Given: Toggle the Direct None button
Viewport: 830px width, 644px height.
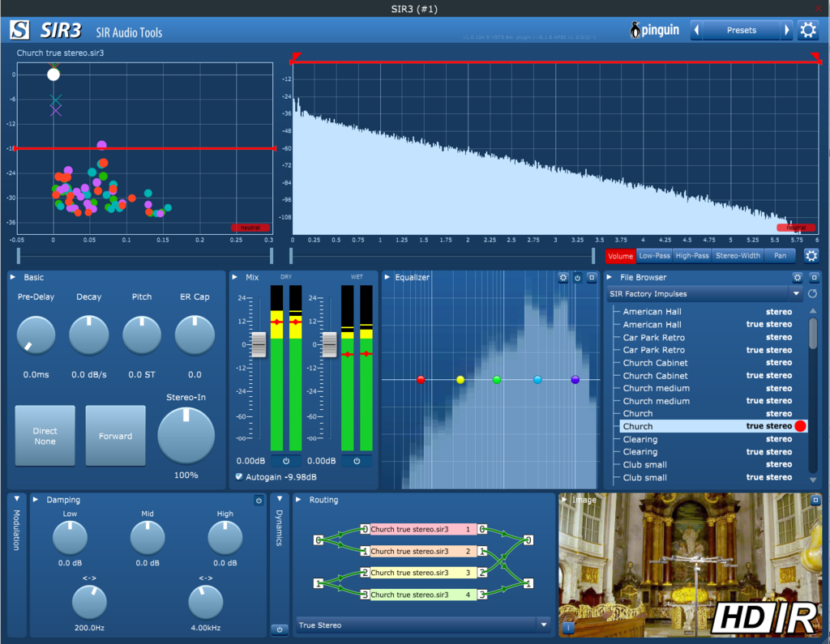Looking at the screenshot, I should [45, 436].
